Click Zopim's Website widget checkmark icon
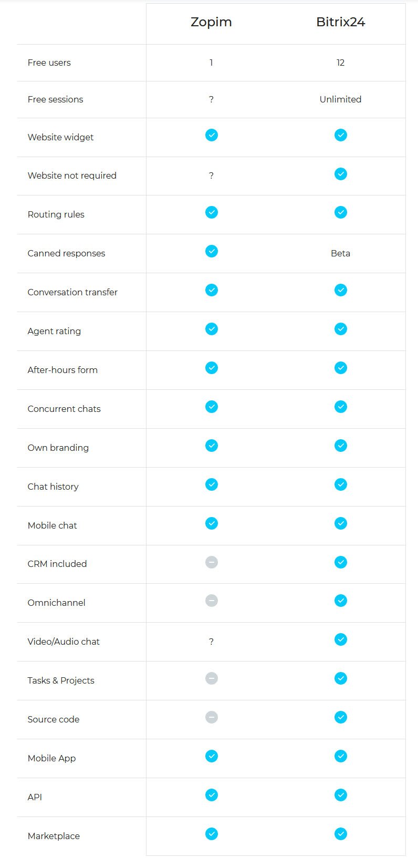 211,135
